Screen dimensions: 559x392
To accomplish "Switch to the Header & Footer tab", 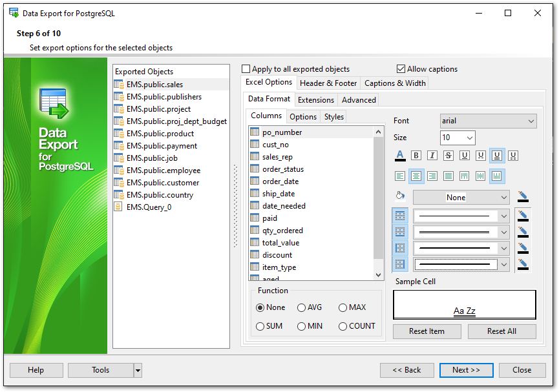I will [x=328, y=83].
